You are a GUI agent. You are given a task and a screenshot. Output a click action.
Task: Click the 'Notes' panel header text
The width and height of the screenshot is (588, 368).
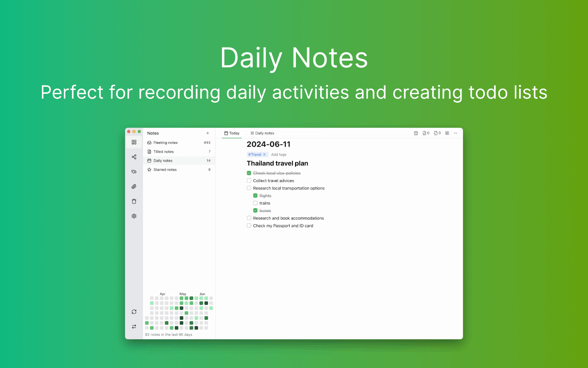pos(153,133)
